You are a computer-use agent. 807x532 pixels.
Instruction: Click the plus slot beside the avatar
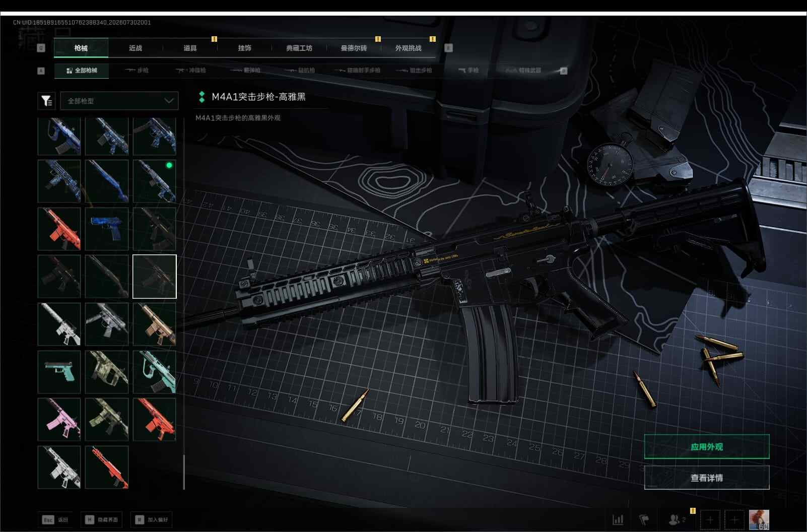pos(734,519)
